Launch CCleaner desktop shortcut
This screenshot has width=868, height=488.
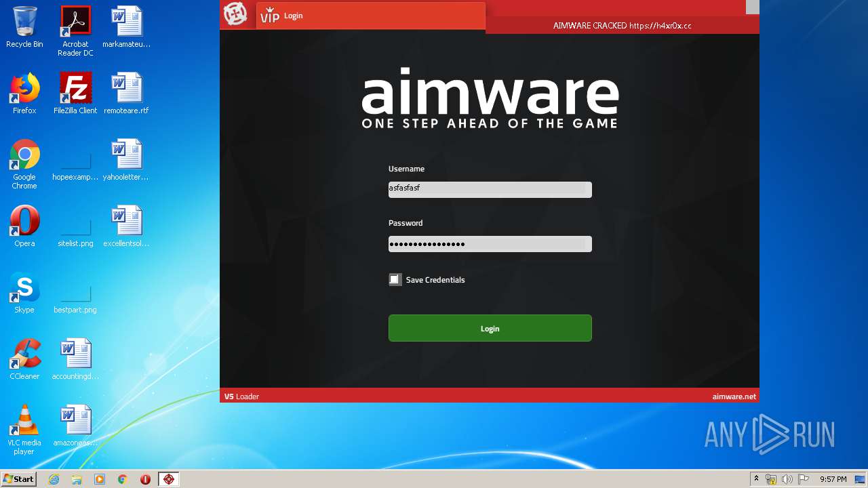(x=24, y=359)
